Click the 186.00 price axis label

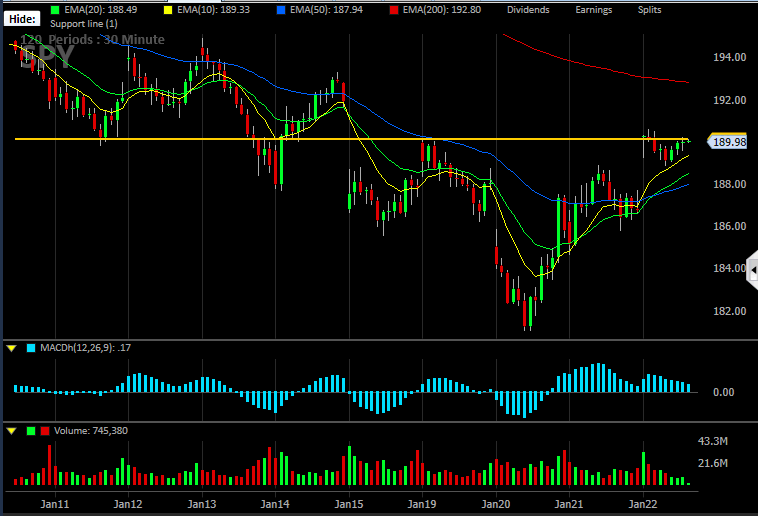click(729, 226)
